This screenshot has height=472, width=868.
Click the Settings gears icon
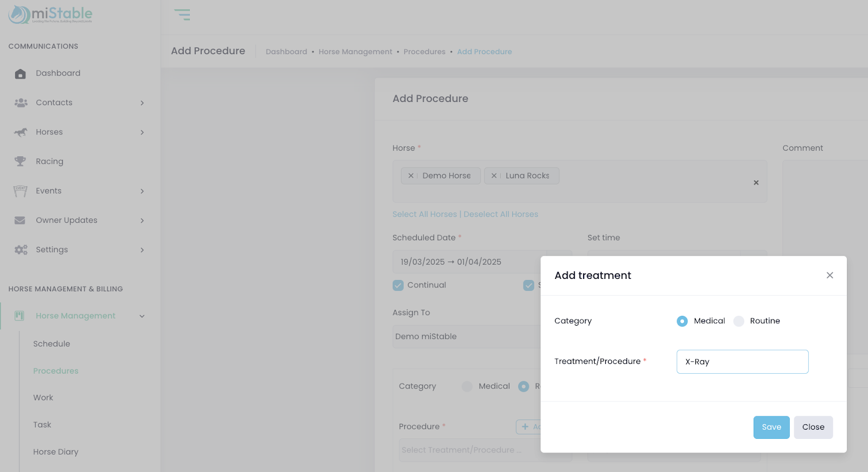click(21, 250)
